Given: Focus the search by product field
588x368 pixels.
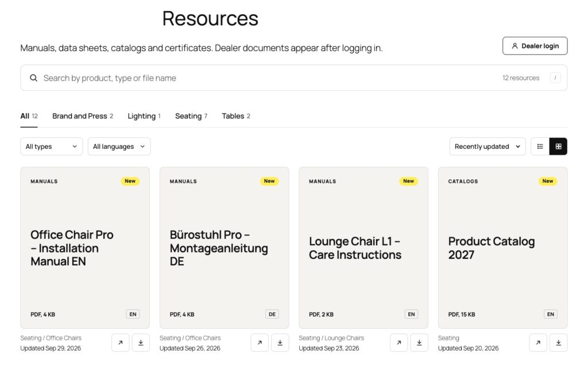Looking at the screenshot, I should tap(293, 78).
